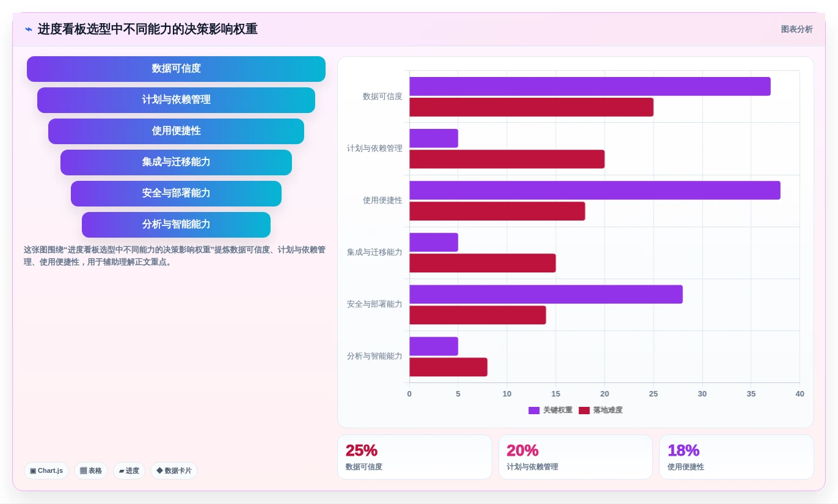Open the 18% 使用便捷性 stat card
The width and height of the screenshot is (838, 504).
pos(737,457)
